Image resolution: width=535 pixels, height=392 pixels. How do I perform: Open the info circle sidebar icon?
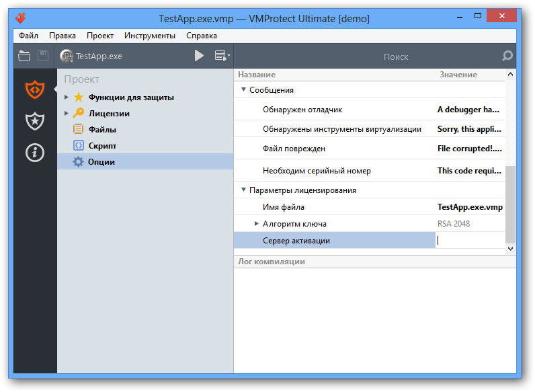[35, 152]
